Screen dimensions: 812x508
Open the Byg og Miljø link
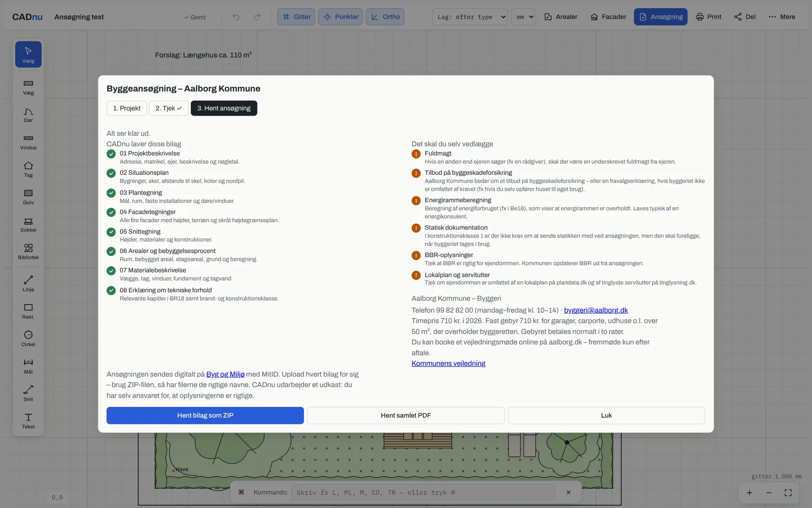226,374
